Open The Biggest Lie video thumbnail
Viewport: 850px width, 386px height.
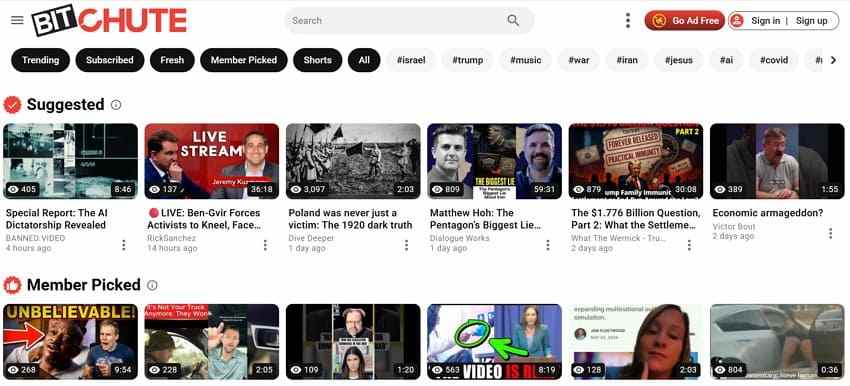click(494, 161)
